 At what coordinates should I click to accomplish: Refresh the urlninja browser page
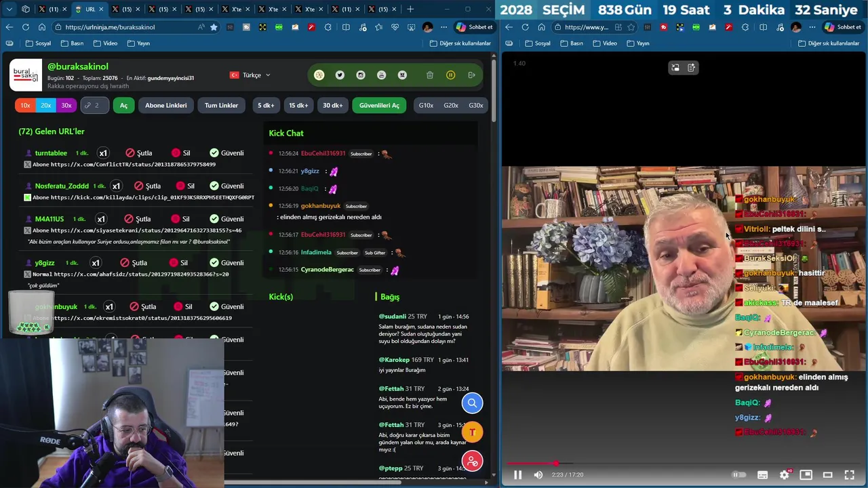(x=25, y=27)
